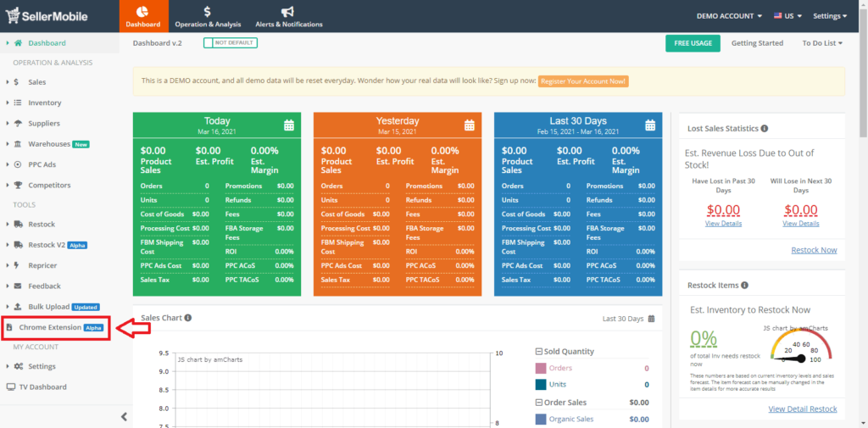The height and width of the screenshot is (428, 868).
Task: Click the Restock Items info icon
Action: tap(744, 286)
